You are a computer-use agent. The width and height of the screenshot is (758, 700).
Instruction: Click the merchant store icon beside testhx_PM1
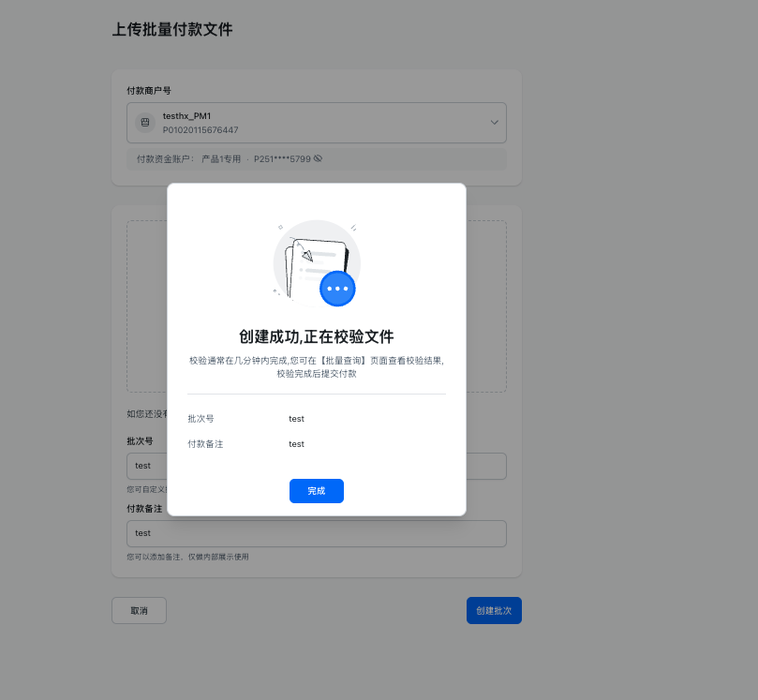click(x=145, y=123)
